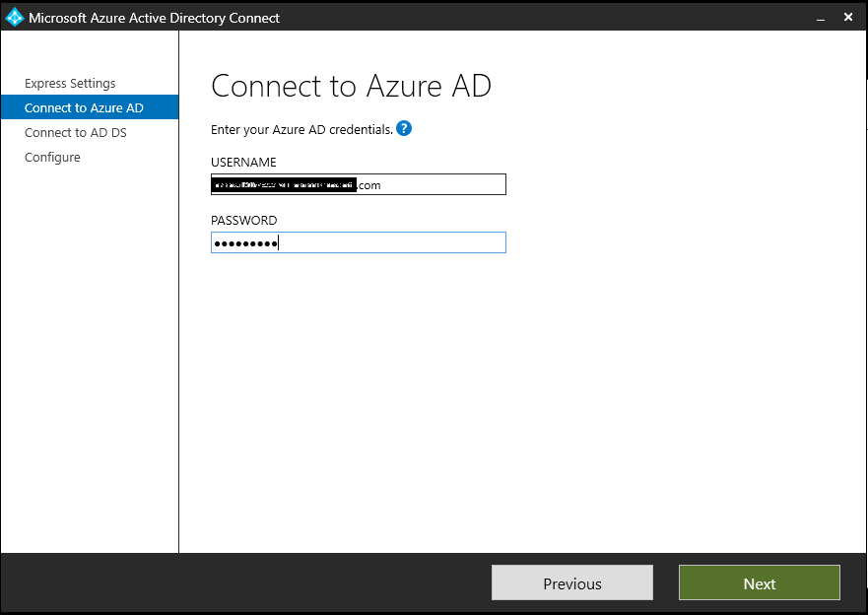Open the credentials help question mark icon

pos(404,128)
